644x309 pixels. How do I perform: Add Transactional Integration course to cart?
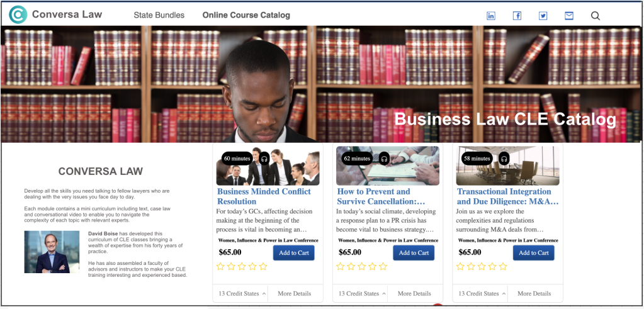tap(533, 253)
